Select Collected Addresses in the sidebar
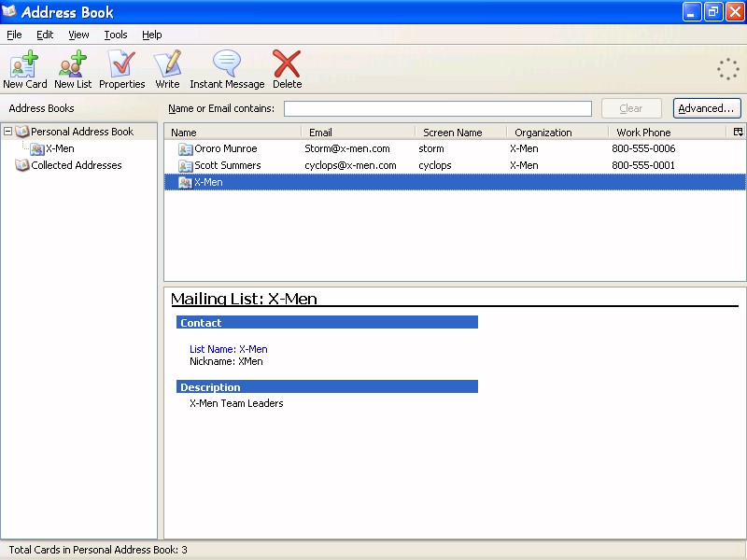 click(x=77, y=165)
